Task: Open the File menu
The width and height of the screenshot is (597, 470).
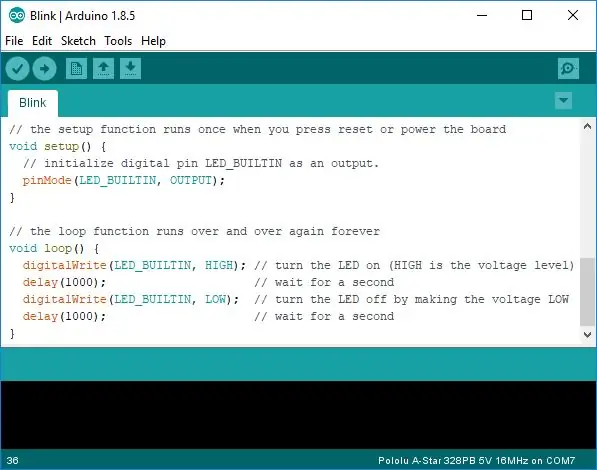Action: tap(14, 41)
